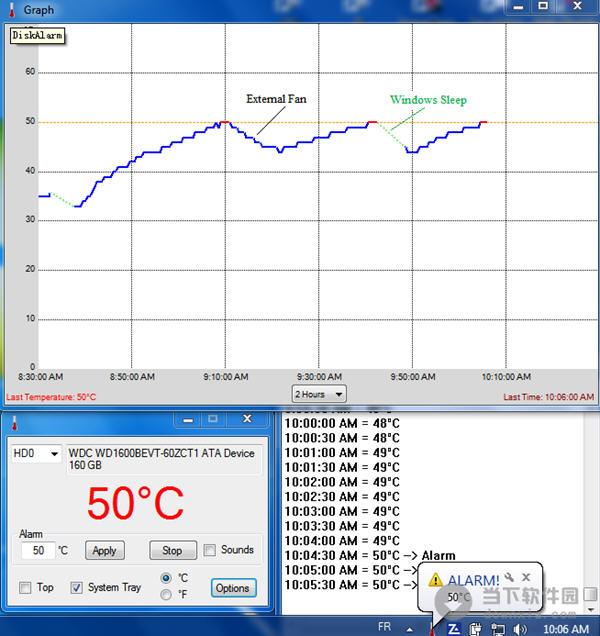Click the thermometer icon in Graph title bar
This screenshot has height=636, width=600.
pyautogui.click(x=12, y=10)
